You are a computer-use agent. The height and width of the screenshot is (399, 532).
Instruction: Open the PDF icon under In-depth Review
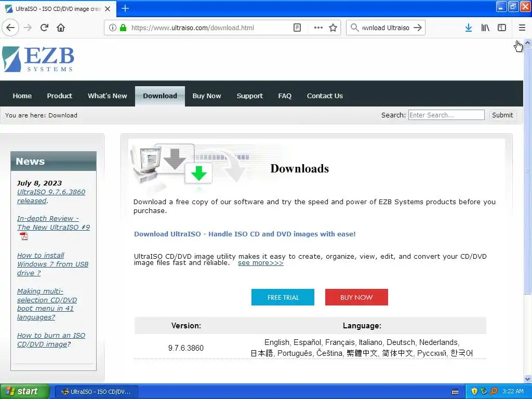click(x=24, y=236)
